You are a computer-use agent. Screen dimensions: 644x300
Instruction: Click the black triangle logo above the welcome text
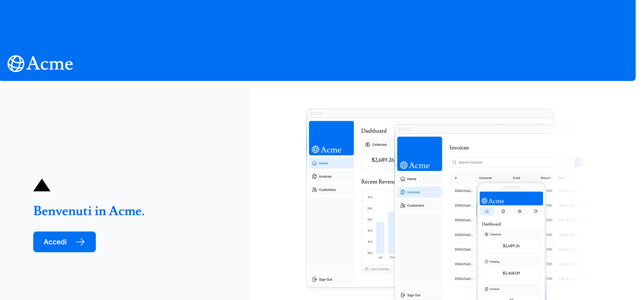[42, 185]
